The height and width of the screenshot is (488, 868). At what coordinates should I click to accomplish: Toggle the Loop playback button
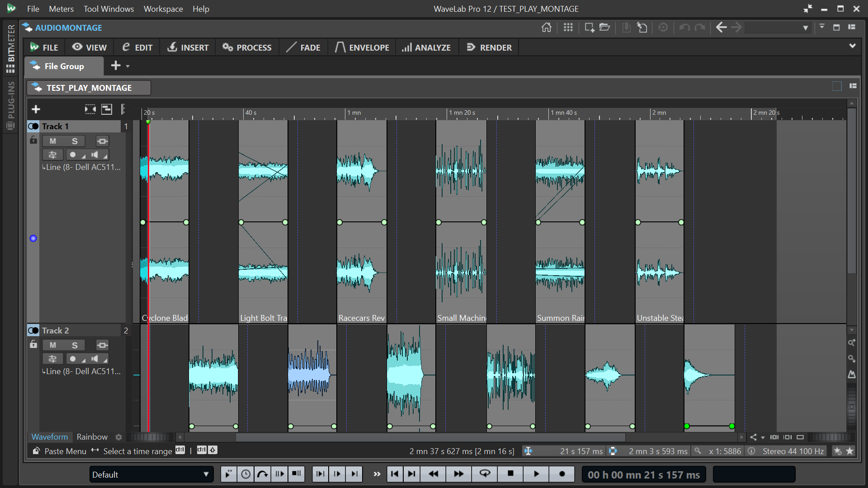coord(485,474)
